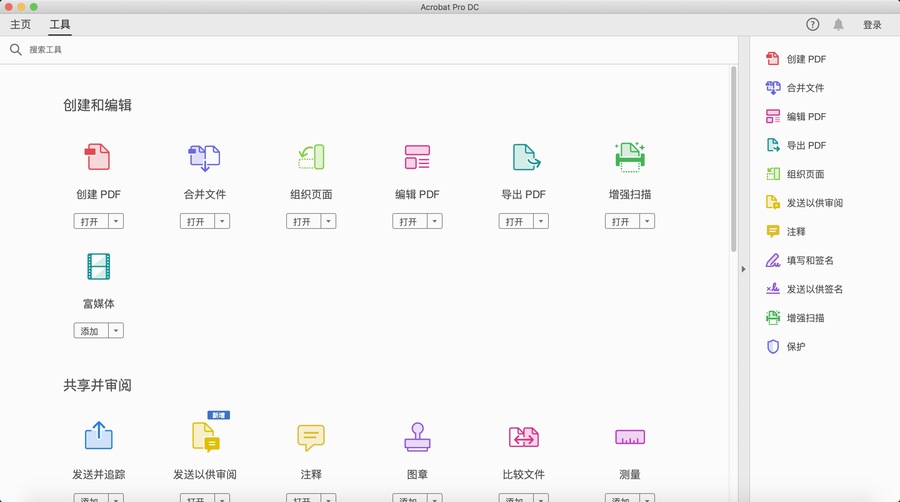The width and height of the screenshot is (900, 502).
Task: Launch the 增强扫描 scanner icon in main grid
Action: (x=630, y=157)
